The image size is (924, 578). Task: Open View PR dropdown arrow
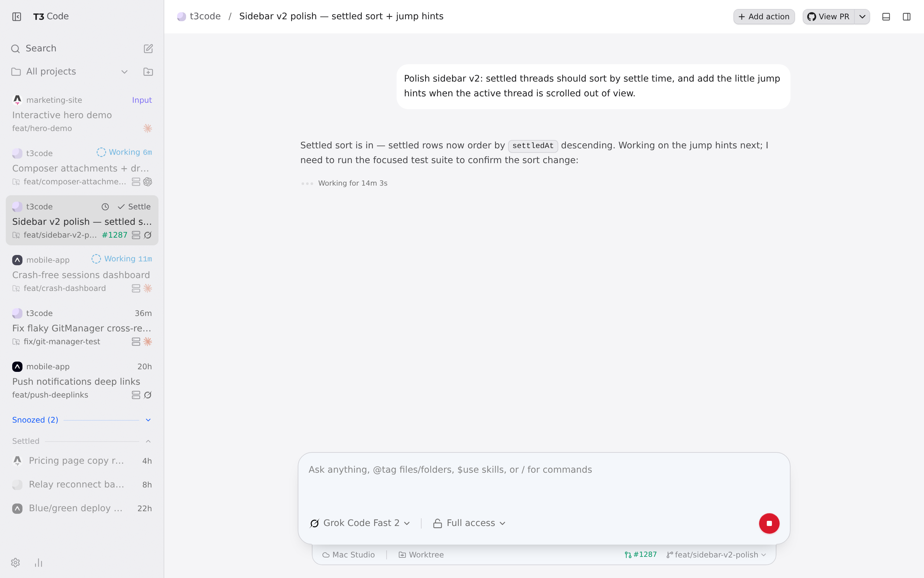tap(862, 17)
